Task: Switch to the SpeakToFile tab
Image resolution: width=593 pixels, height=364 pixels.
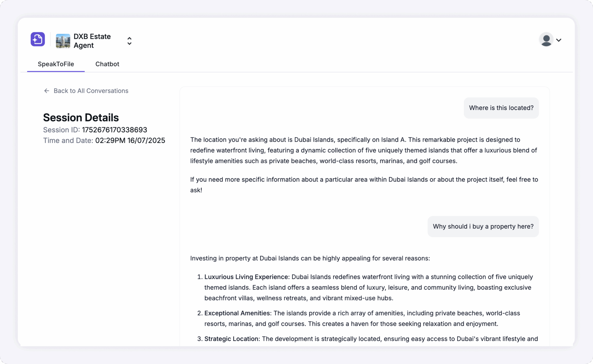Action: 56,64
